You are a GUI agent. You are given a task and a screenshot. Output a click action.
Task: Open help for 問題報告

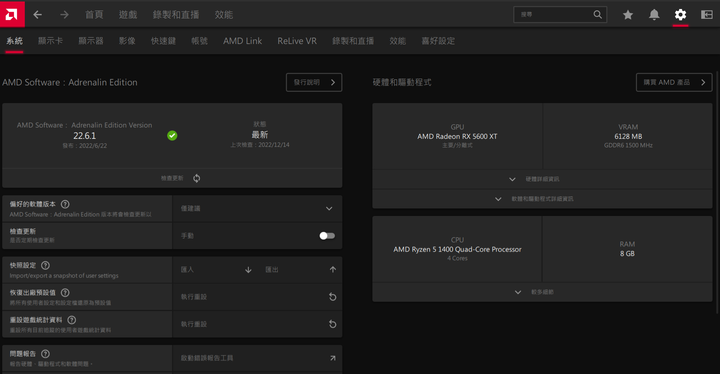(x=45, y=354)
